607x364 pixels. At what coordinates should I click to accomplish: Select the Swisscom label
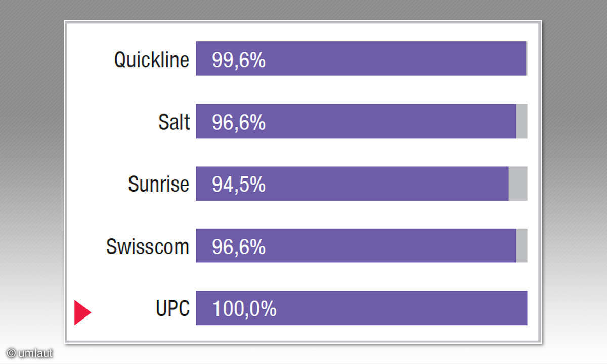[148, 247]
